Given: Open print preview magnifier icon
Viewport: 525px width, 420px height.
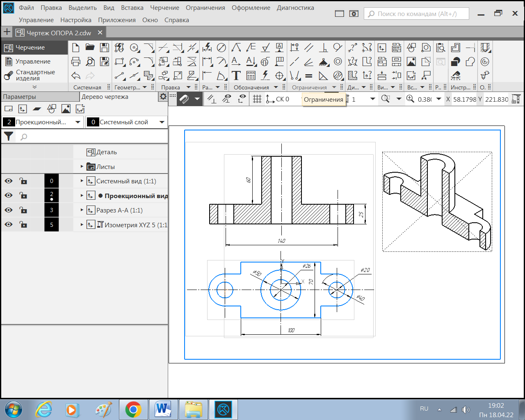Looking at the screenshot, I should click(90, 62).
